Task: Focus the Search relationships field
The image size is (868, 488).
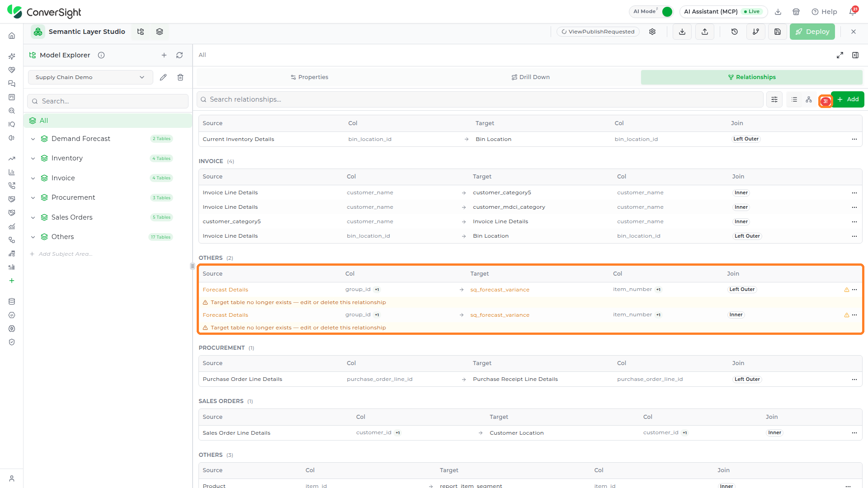Action: click(x=480, y=99)
